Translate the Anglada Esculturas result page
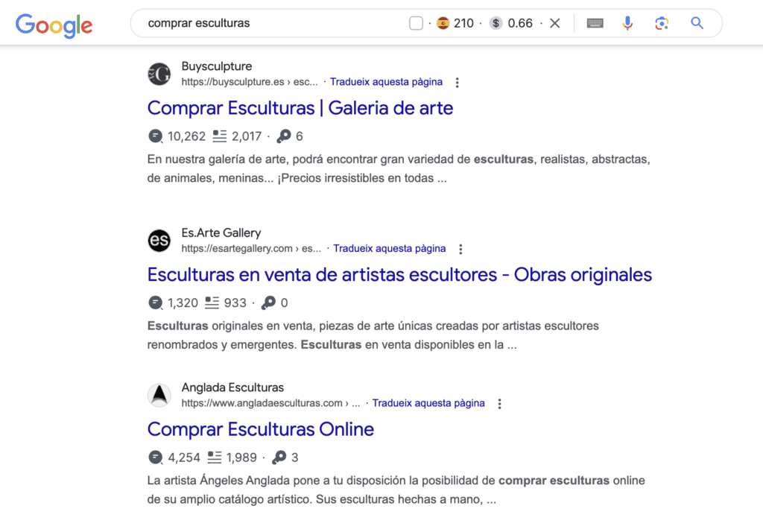 [428, 403]
